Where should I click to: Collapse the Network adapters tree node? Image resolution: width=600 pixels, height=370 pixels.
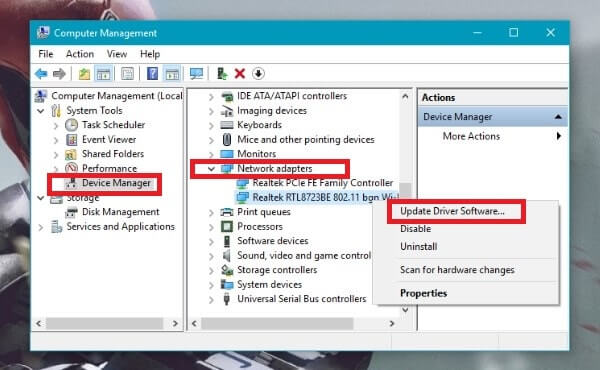tap(211, 168)
